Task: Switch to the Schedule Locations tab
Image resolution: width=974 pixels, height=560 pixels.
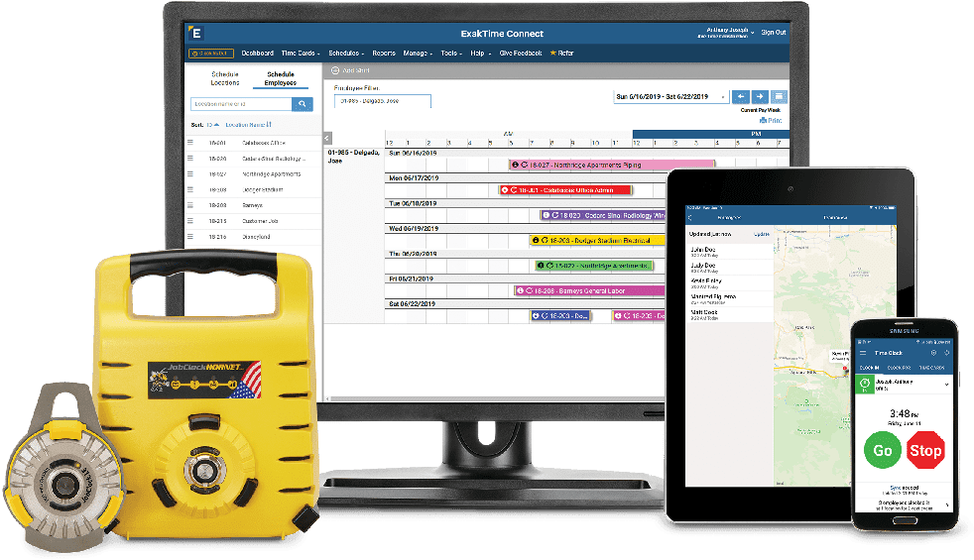Action: click(x=225, y=78)
